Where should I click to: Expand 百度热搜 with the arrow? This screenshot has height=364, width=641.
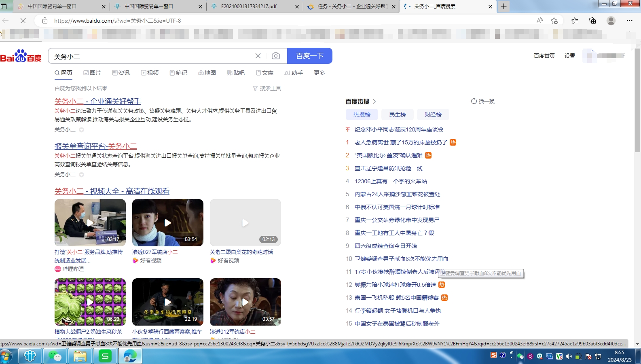pos(374,102)
